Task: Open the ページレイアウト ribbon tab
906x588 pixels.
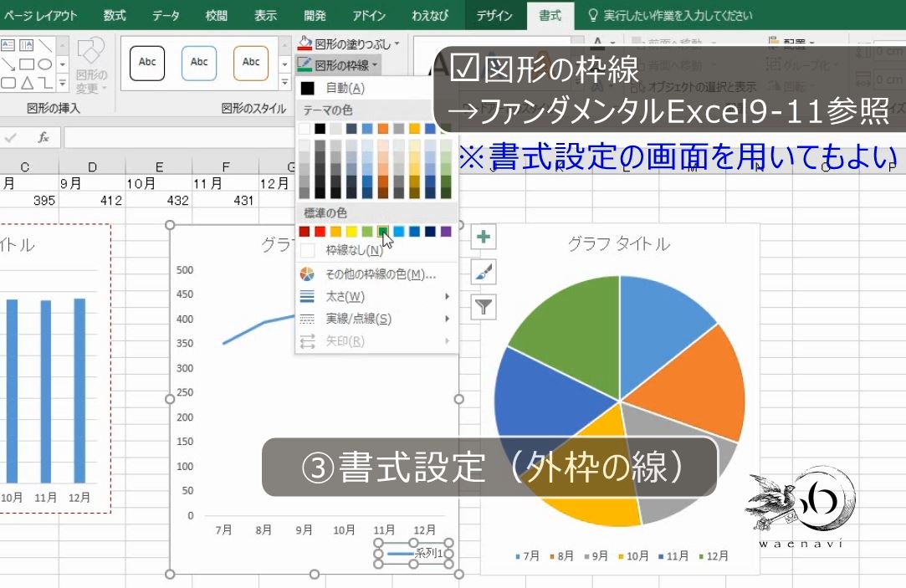Action: pyautogui.click(x=39, y=16)
